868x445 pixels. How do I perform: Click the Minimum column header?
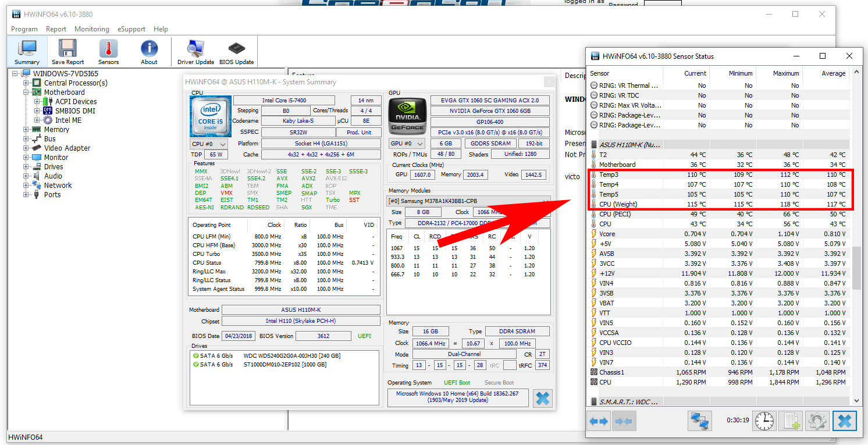[x=733, y=73]
